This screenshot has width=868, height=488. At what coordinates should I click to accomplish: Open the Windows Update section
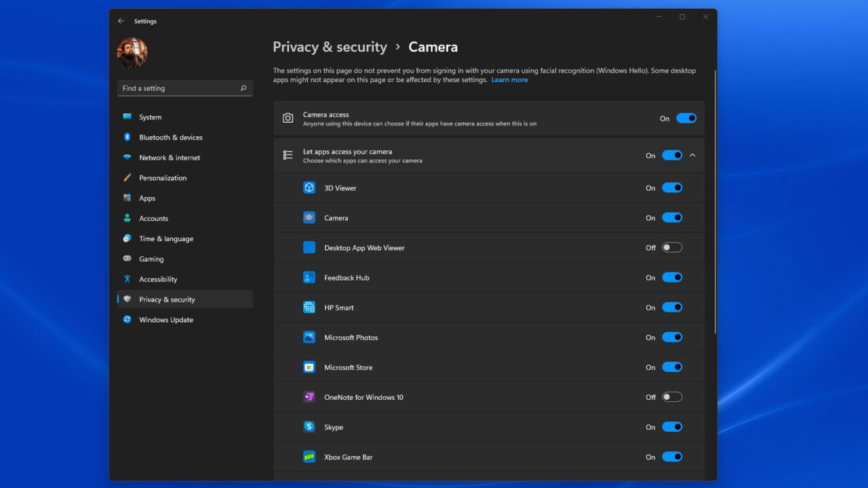165,319
